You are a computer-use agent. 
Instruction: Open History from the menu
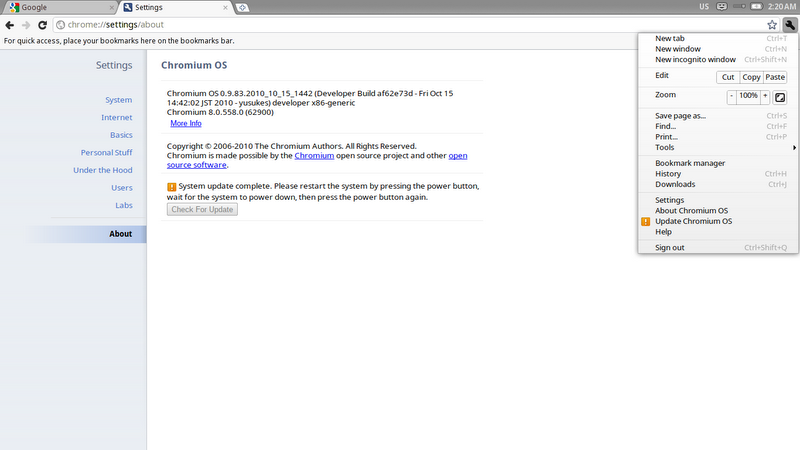(x=718, y=174)
